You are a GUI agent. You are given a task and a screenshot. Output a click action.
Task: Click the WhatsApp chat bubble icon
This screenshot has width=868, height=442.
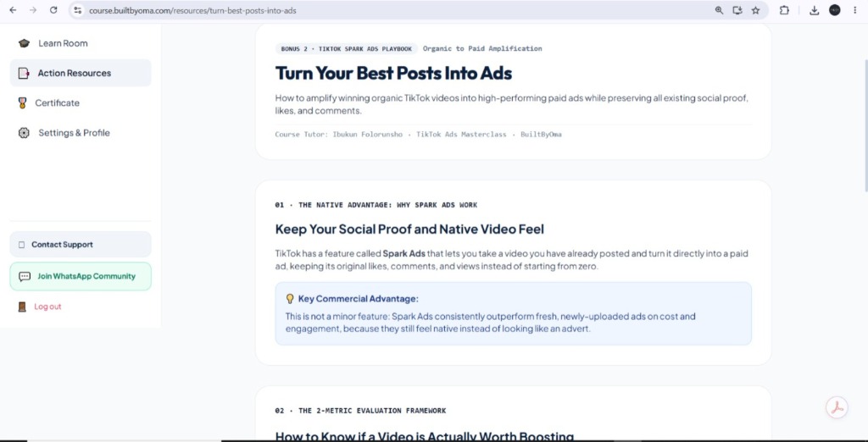coord(25,277)
